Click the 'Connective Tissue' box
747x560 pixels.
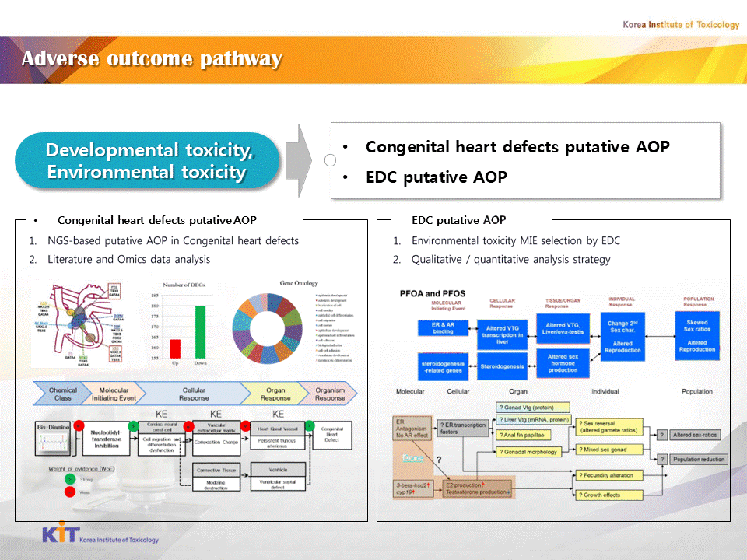click(x=216, y=476)
